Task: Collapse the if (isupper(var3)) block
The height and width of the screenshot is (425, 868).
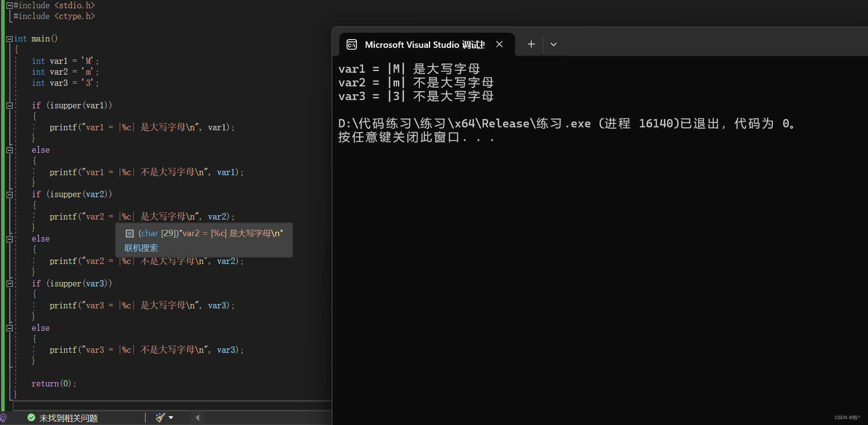Action: tap(9, 283)
